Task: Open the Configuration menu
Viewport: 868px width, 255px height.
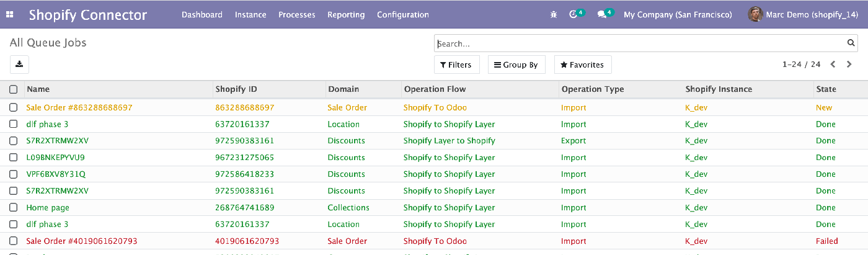Action: (403, 14)
